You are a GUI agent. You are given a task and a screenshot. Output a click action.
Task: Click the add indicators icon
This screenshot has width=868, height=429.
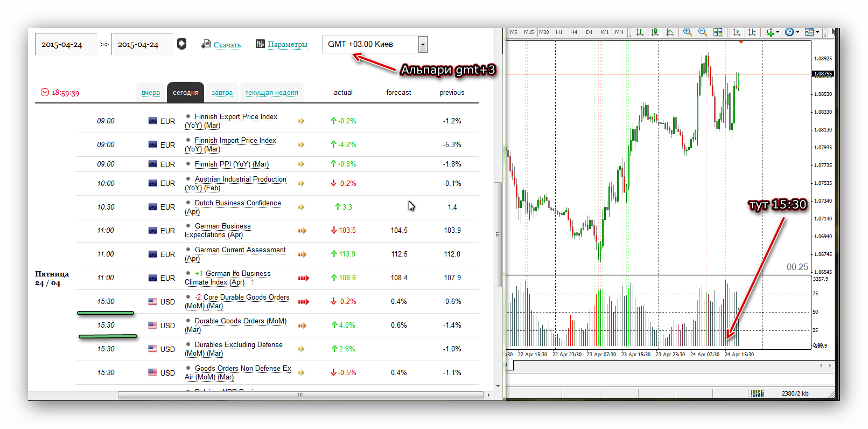coord(770,32)
